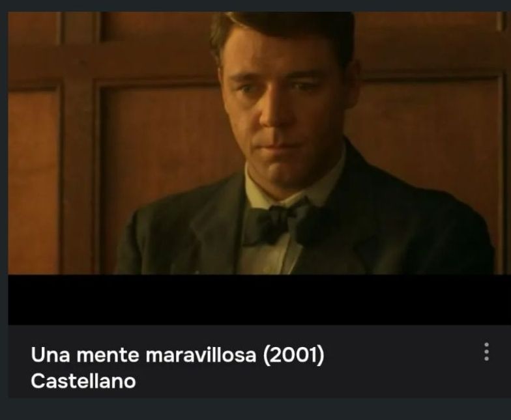
Task: Click the word Una in the title
Action: [50, 354]
